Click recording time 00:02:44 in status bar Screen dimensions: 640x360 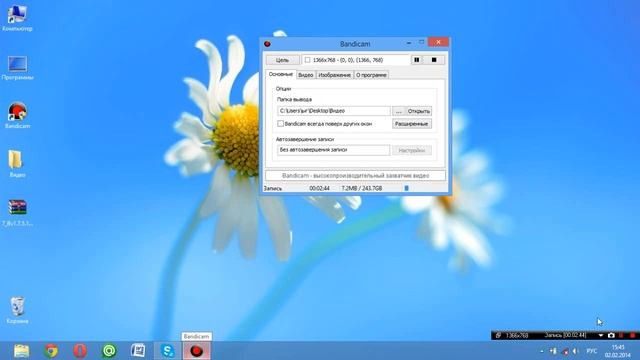tap(319, 188)
